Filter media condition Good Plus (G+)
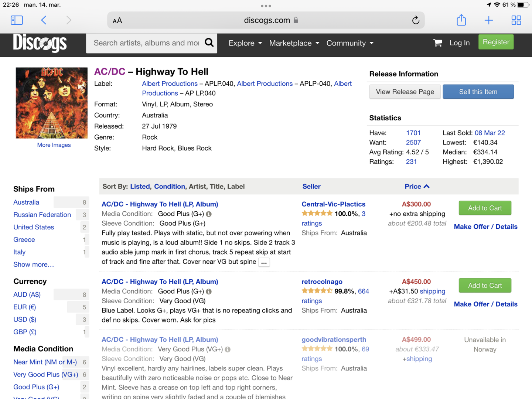The image size is (532, 399). coord(36,387)
